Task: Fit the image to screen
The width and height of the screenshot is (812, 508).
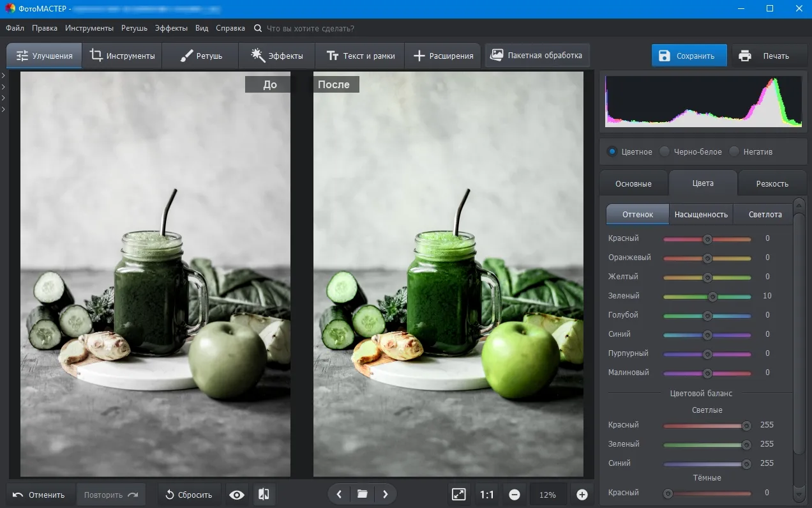Action: [458, 494]
